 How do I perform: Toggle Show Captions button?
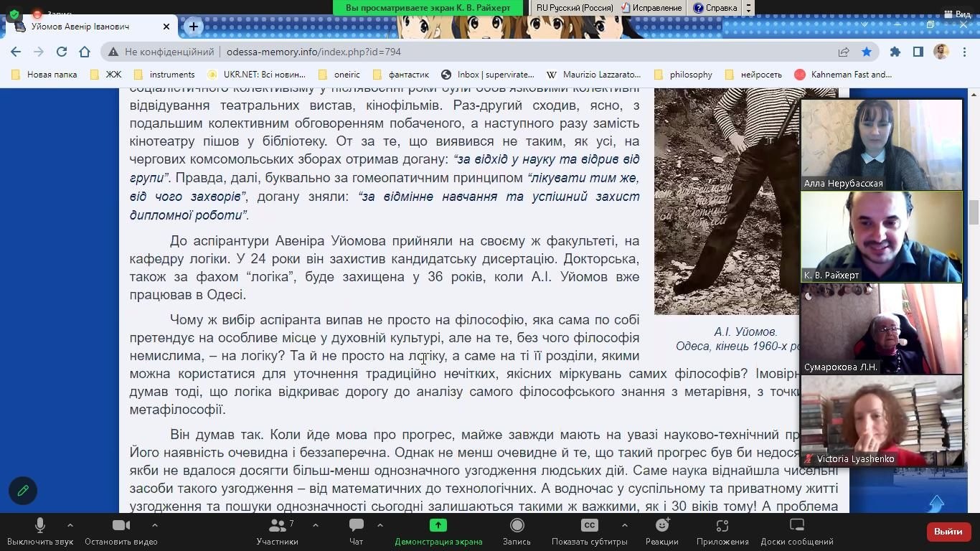click(589, 532)
